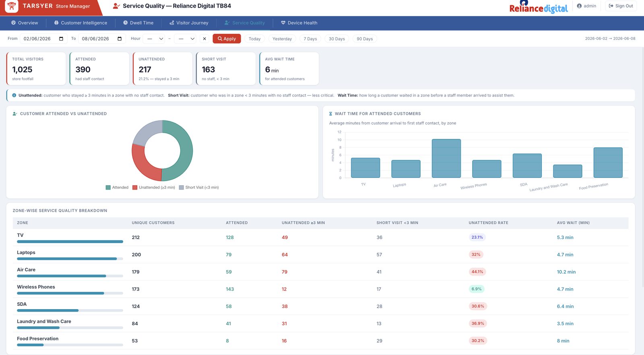The image size is (644, 355).
Task: Click the Food Preservation 8 min wait value
Action: [563, 341]
